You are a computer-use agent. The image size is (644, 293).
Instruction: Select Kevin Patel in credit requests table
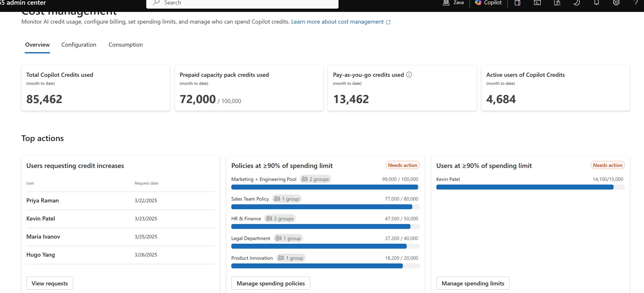(120, 219)
